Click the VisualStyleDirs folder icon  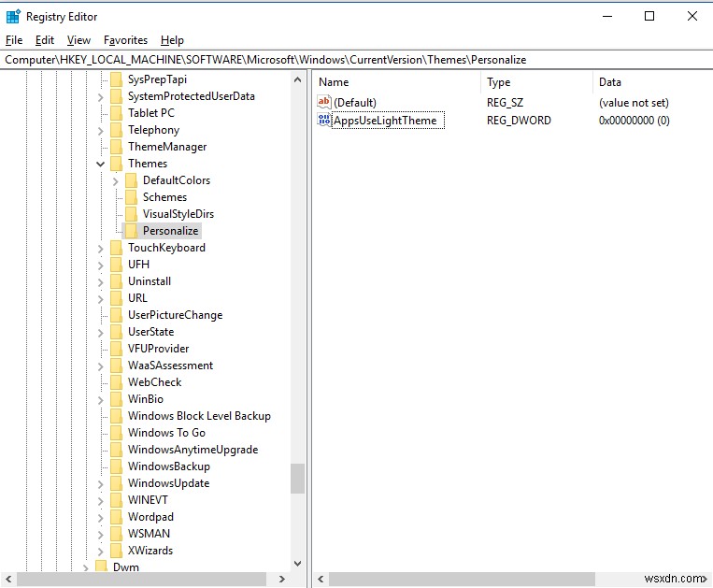(x=131, y=214)
